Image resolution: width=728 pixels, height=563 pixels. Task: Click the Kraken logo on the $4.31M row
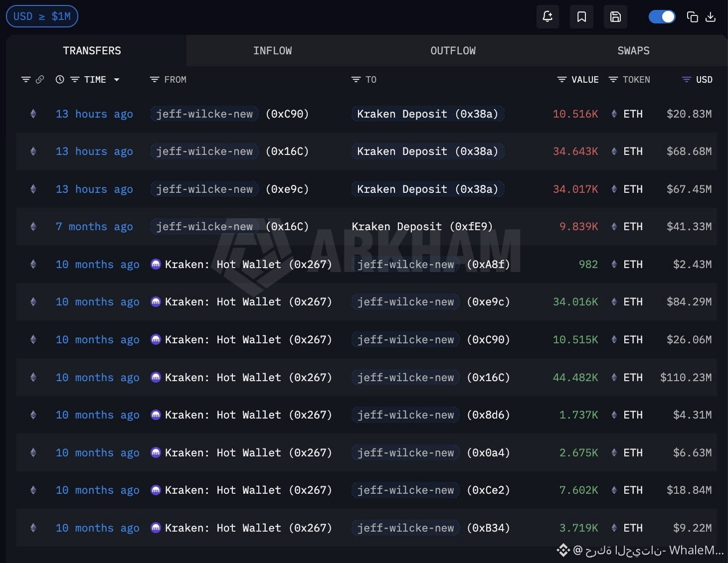[x=156, y=415]
